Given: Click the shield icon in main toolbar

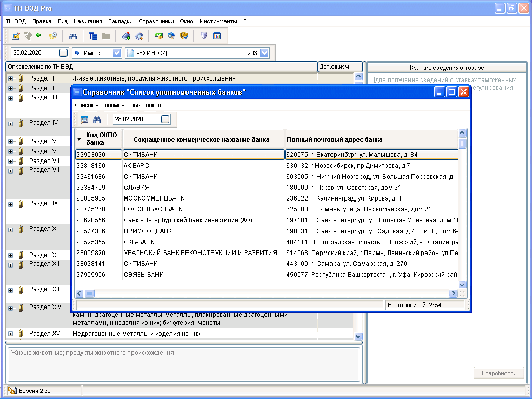Looking at the screenshot, I should tap(204, 36).
